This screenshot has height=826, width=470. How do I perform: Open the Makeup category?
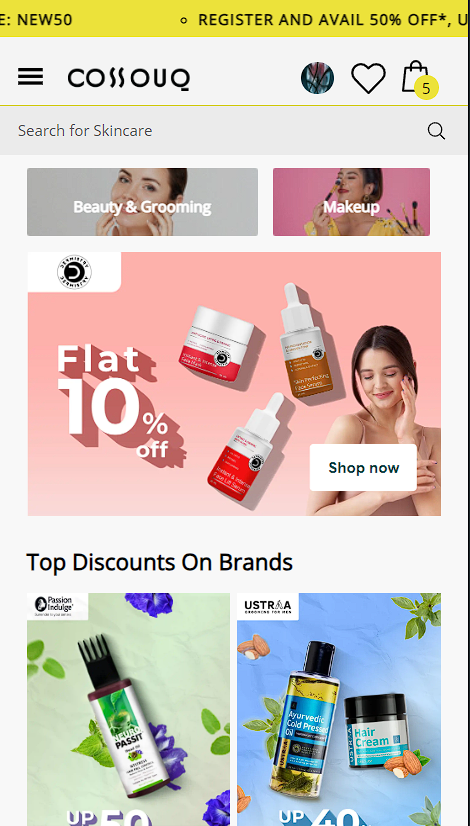point(351,202)
